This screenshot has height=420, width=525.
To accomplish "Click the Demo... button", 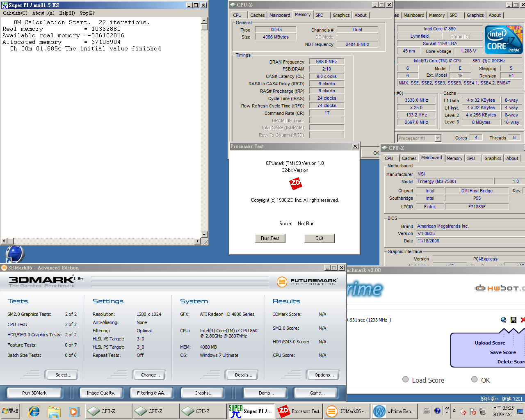I will [x=266, y=393].
